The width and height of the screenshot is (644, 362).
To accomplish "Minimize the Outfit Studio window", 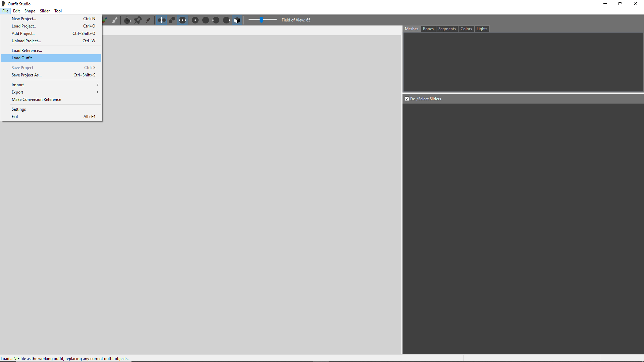I will tap(605, 4).
